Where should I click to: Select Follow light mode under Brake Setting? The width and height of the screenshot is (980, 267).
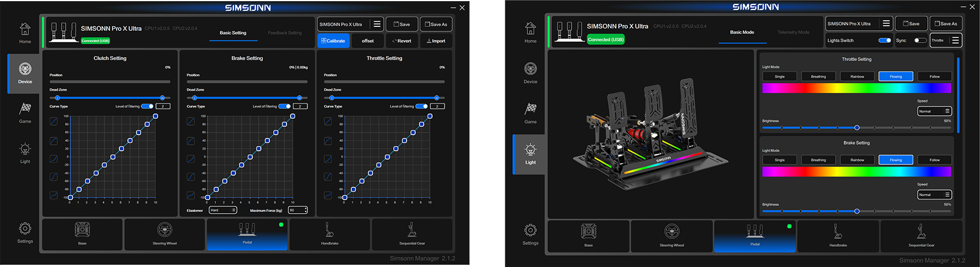click(x=935, y=160)
